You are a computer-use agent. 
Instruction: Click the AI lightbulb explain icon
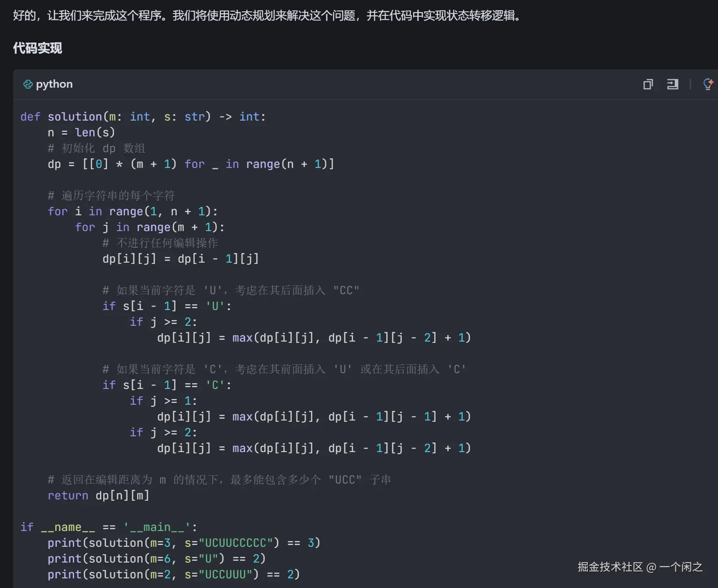click(x=708, y=84)
